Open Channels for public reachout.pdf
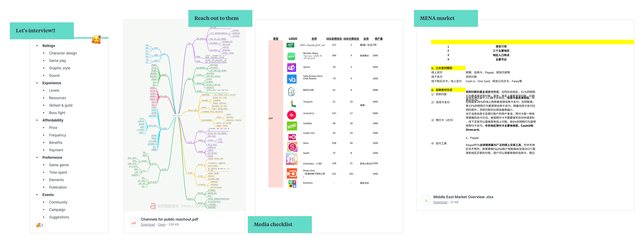This screenshot has width=644, height=243. (161, 225)
